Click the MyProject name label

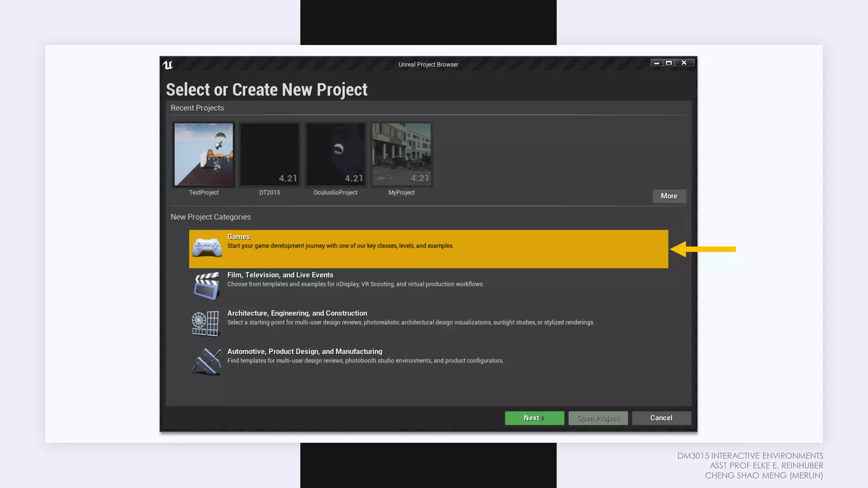click(x=401, y=192)
